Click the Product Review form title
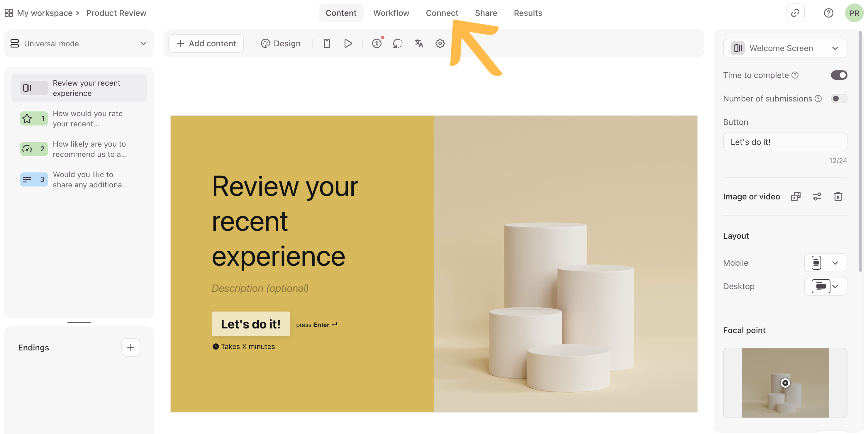Viewport: 868px width, 434px height. point(116,13)
